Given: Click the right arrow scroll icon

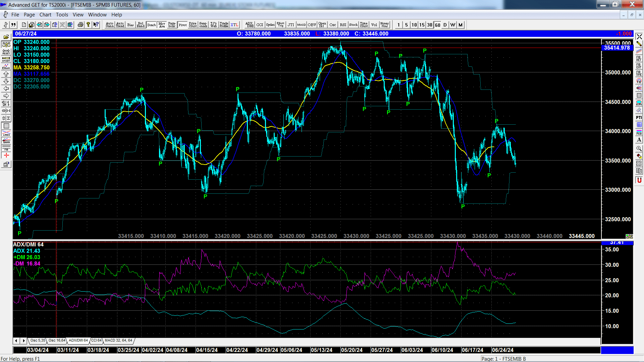Looking at the screenshot, I should [x=6, y=96].
